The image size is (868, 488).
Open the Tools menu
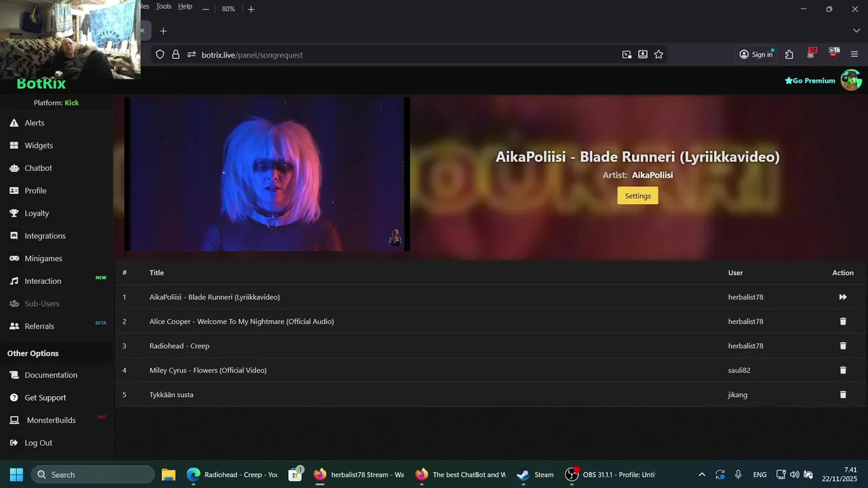pos(163,6)
